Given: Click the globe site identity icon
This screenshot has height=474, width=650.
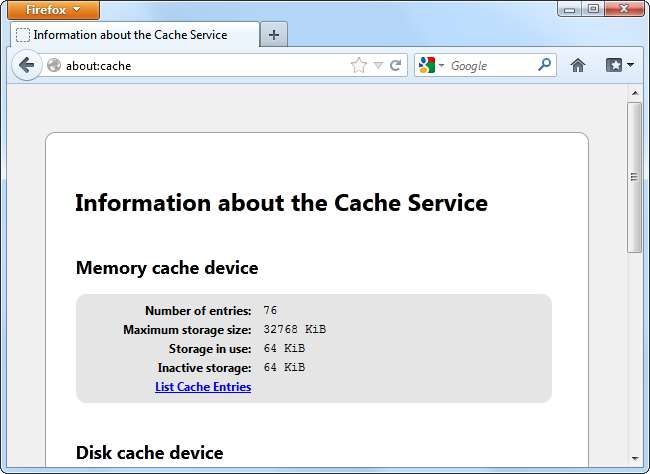Looking at the screenshot, I should [x=54, y=66].
